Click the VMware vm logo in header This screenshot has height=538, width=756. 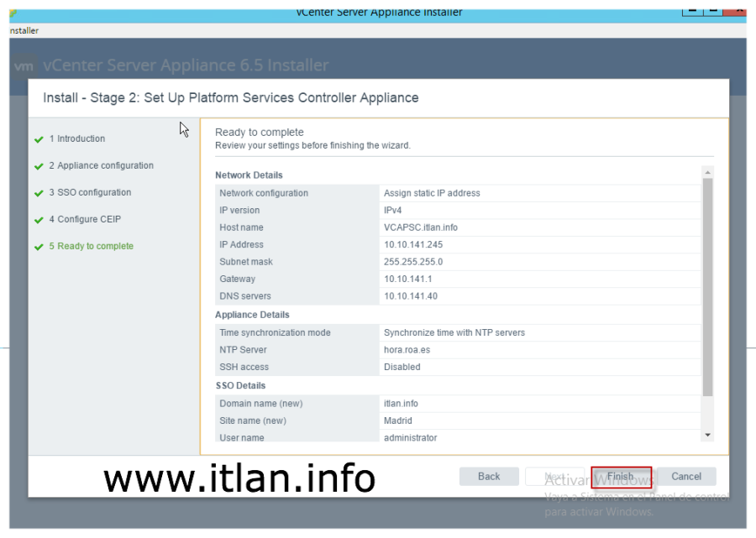[x=25, y=65]
